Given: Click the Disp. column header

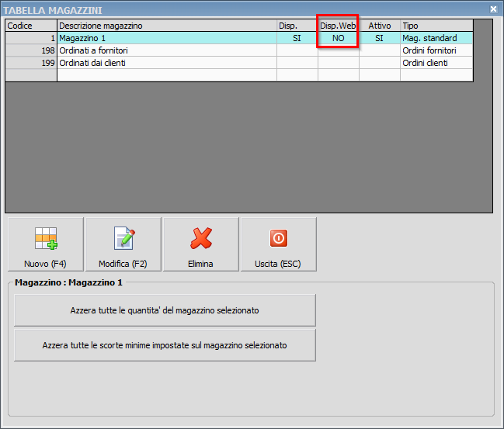Looking at the screenshot, I should pos(297,26).
